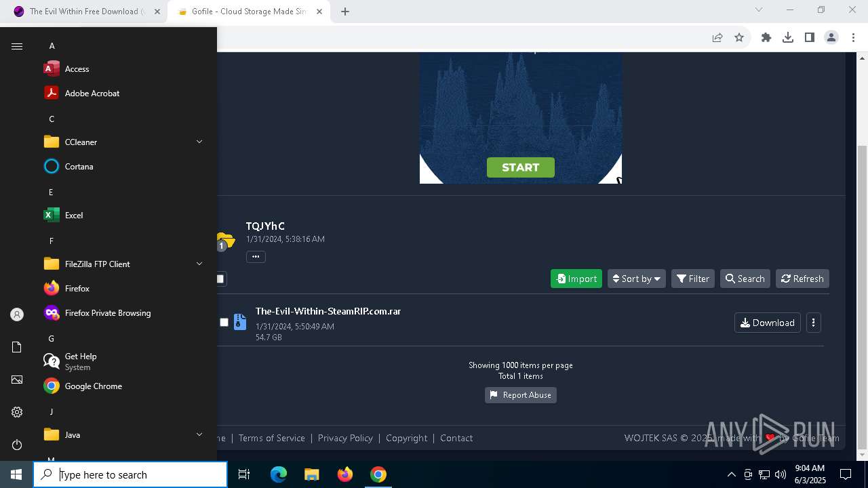
Task: Expand CCleaner folder chevron
Action: 199,142
